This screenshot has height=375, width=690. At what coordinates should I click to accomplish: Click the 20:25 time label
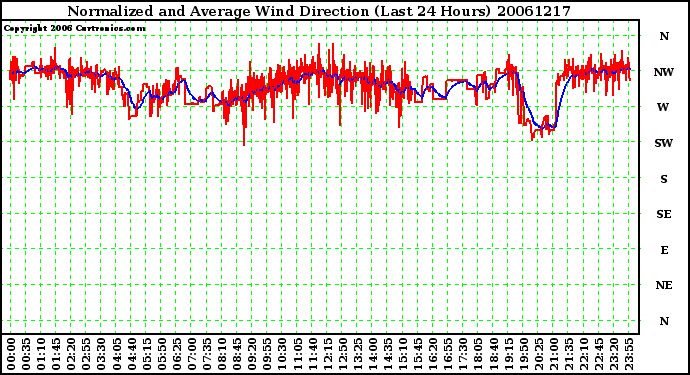click(x=538, y=354)
